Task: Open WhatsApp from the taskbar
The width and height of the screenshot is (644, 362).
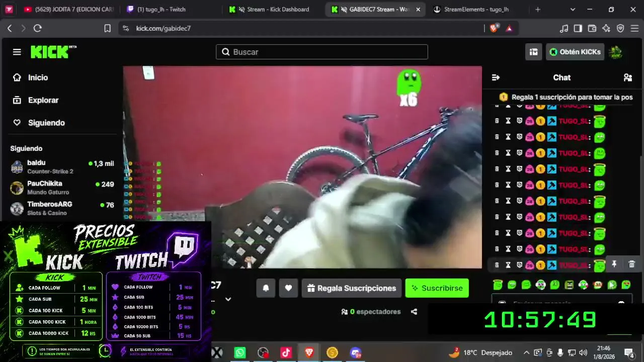Action: point(240,352)
